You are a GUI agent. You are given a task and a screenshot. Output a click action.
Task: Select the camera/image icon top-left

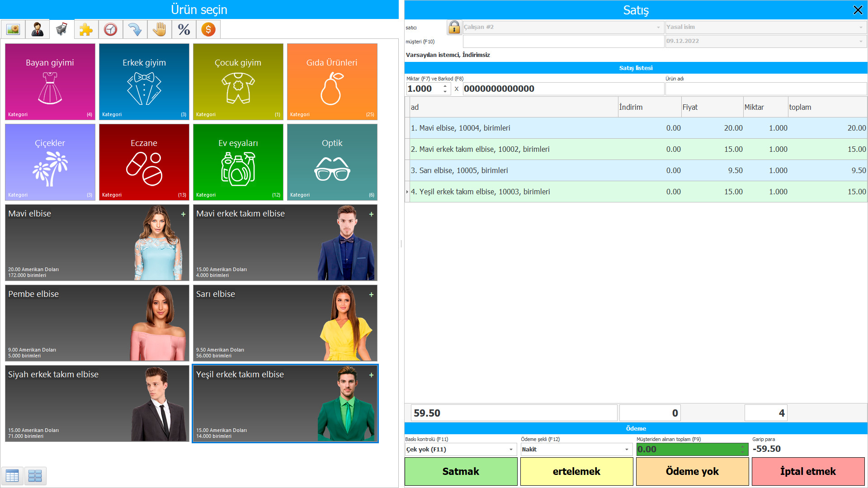coord(13,30)
